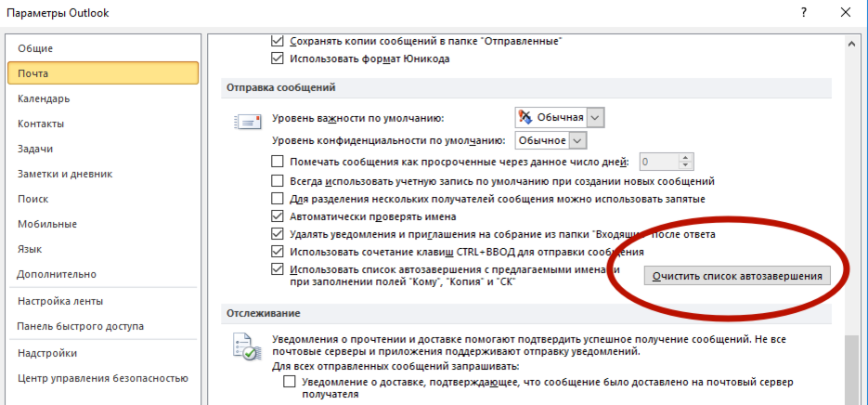Click the vertical scrollbar thumb
Screen dimensions: 868x405
click(852, 370)
